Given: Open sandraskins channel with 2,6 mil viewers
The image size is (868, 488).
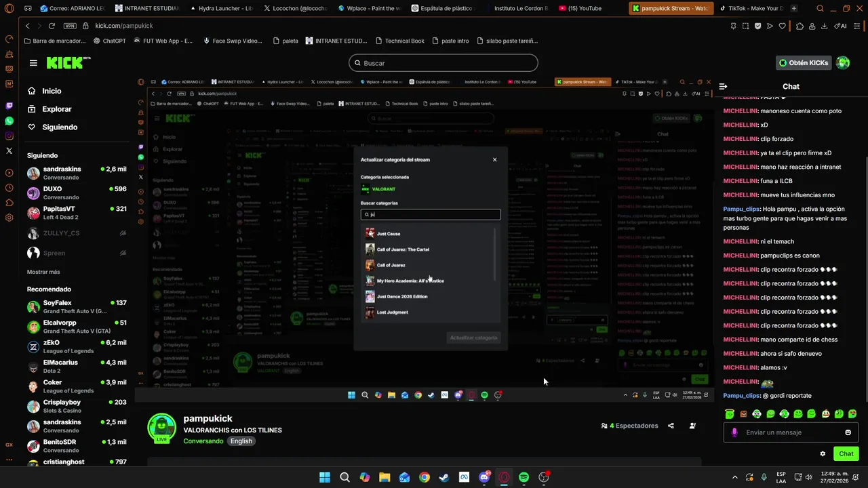Looking at the screenshot, I should click(x=77, y=173).
